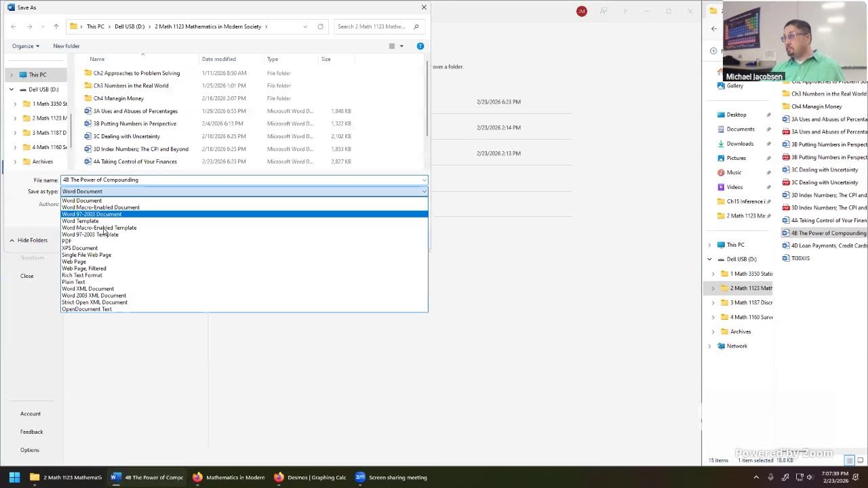The height and width of the screenshot is (488, 868).
Task: Click the Save As back arrow
Action: (14, 26)
